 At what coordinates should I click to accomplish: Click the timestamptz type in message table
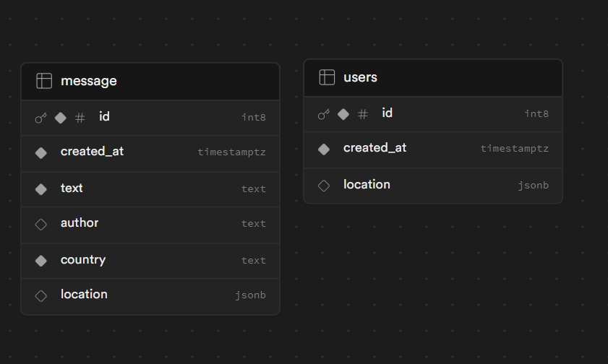tap(231, 152)
